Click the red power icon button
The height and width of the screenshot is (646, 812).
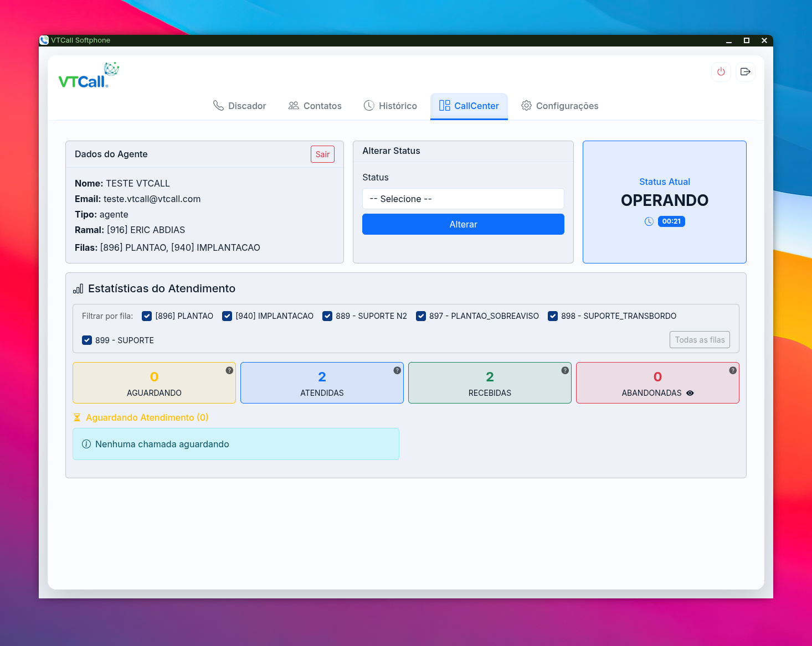click(x=721, y=72)
